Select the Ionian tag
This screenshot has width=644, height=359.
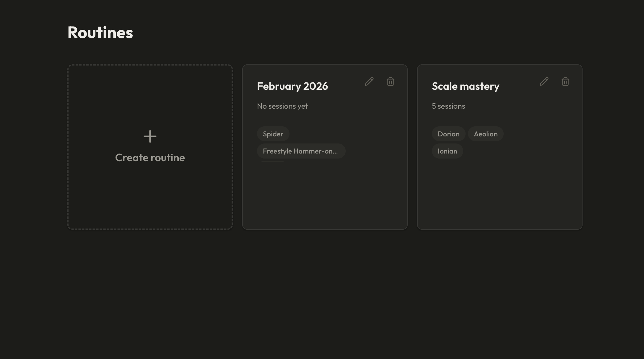tap(447, 151)
